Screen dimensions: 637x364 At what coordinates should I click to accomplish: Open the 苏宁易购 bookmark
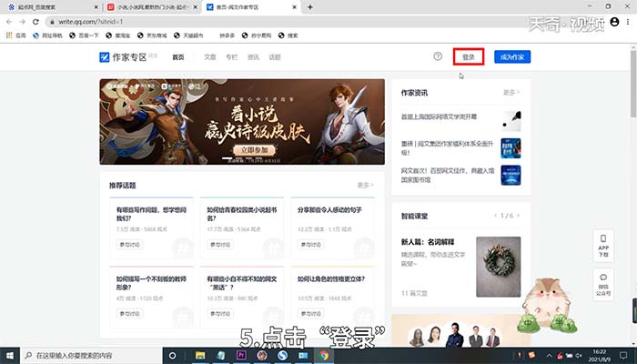click(257, 35)
